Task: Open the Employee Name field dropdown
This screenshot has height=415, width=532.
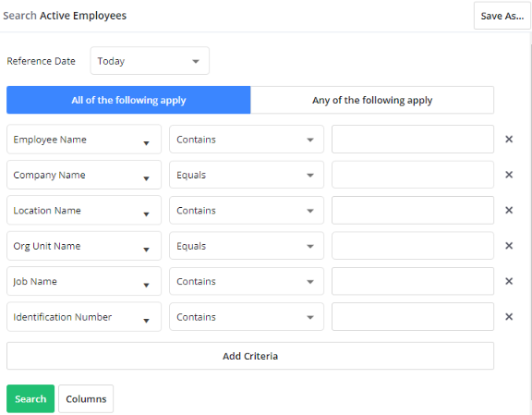Action: click(84, 140)
